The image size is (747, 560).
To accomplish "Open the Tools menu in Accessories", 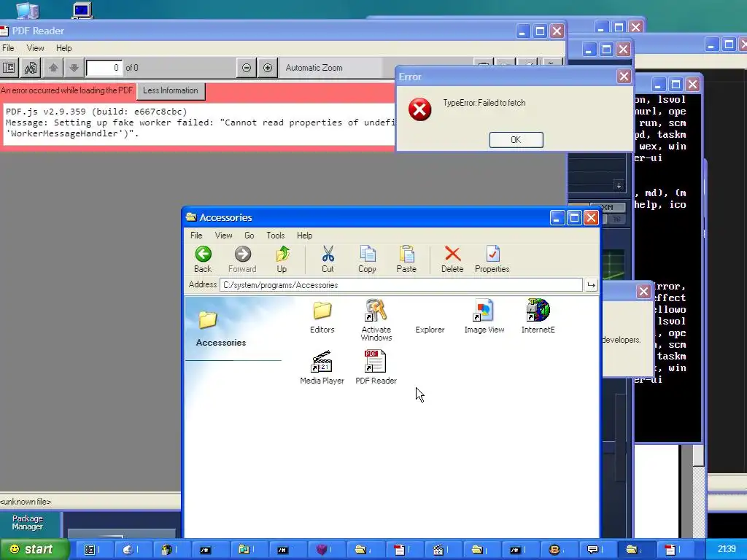I will coord(275,236).
